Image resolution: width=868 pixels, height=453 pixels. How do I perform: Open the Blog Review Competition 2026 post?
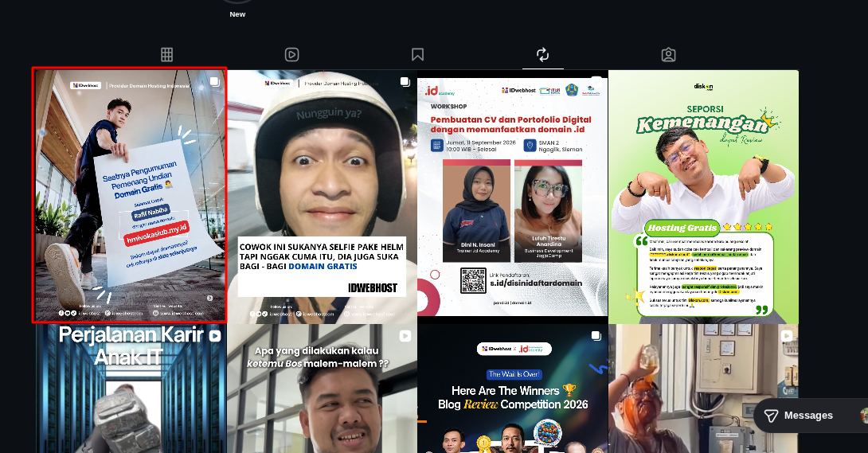[x=512, y=389]
